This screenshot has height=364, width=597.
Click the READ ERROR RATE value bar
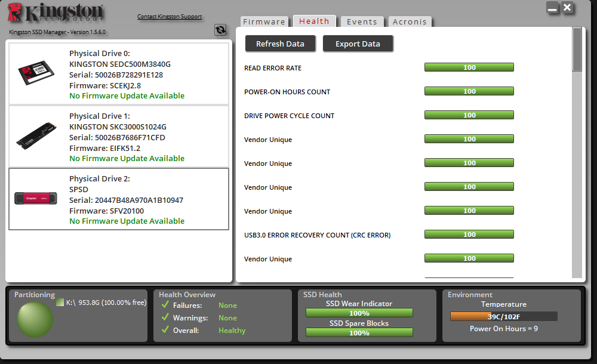coord(469,67)
